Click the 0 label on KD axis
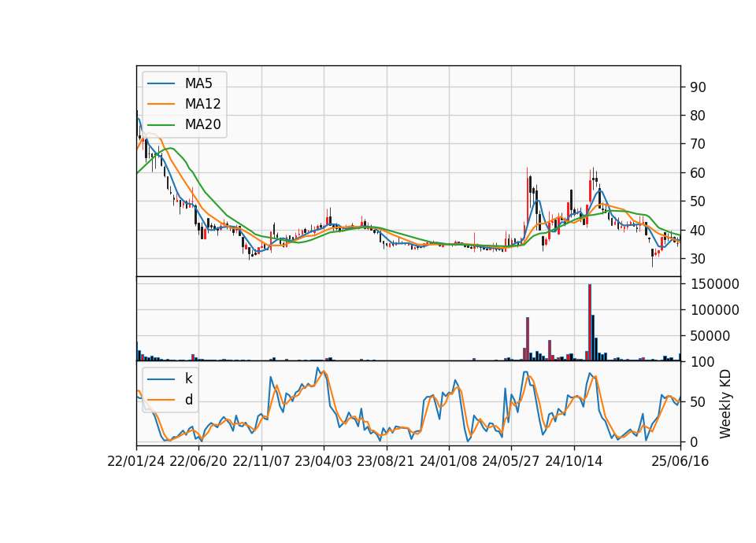Viewport: 756px width, 543px height. 695,441
